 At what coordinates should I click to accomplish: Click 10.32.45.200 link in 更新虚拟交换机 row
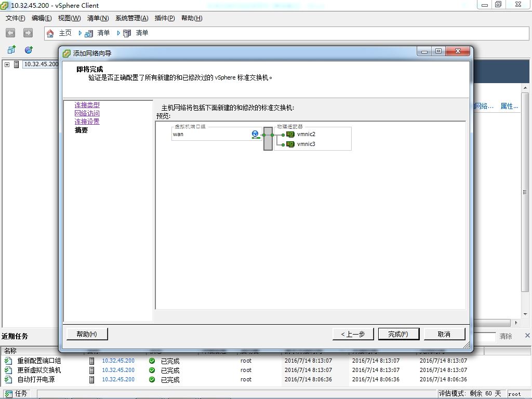(x=118, y=370)
